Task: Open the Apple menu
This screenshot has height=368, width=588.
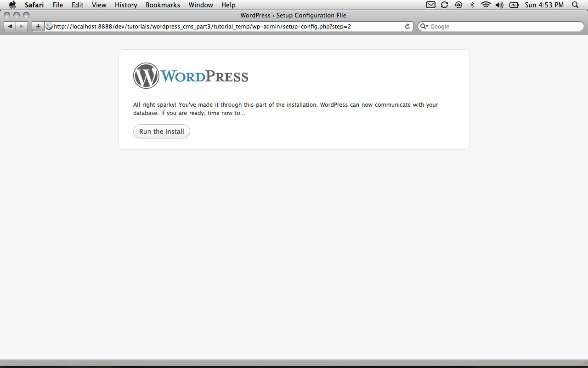Action: click(12, 5)
